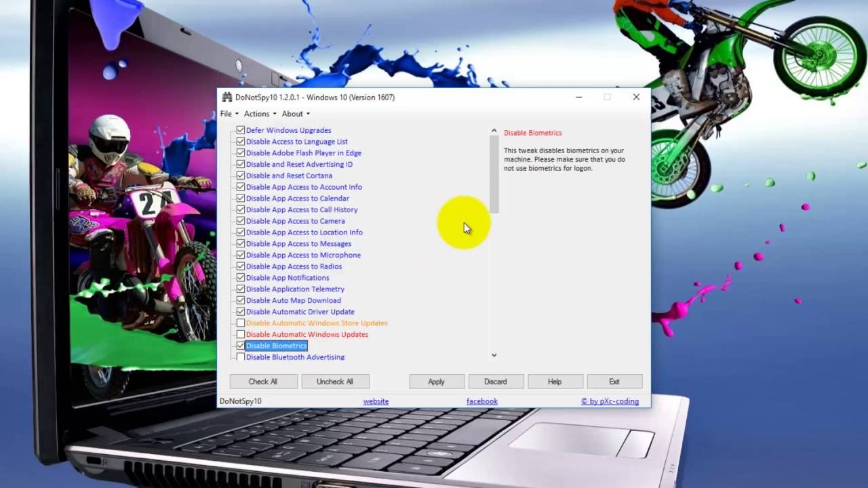Toggle Disable App Access to Camera checkbox

coord(241,221)
